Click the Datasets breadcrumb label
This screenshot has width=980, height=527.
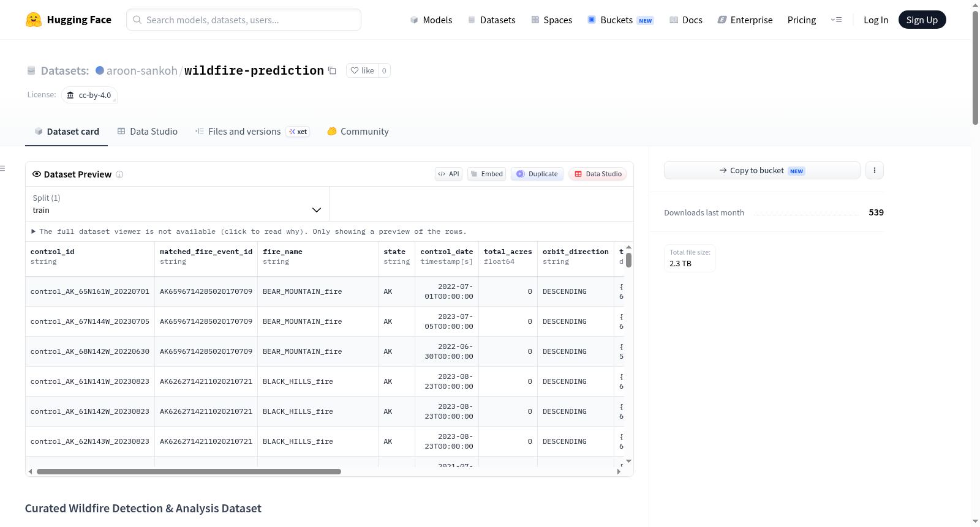coord(65,70)
